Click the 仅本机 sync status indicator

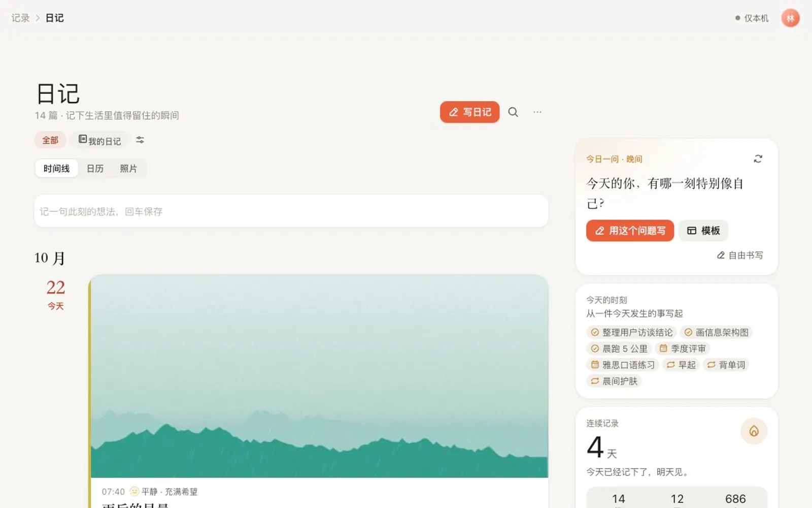pos(752,18)
